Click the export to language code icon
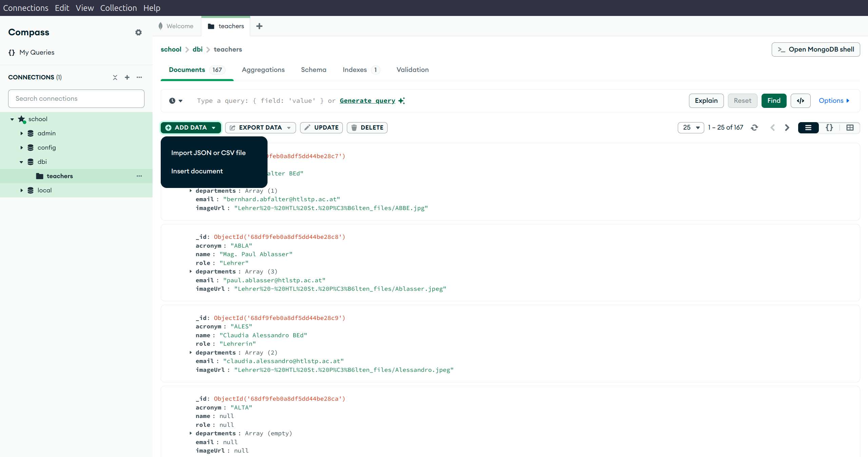Viewport: 868px width, 457px height. [x=800, y=101]
